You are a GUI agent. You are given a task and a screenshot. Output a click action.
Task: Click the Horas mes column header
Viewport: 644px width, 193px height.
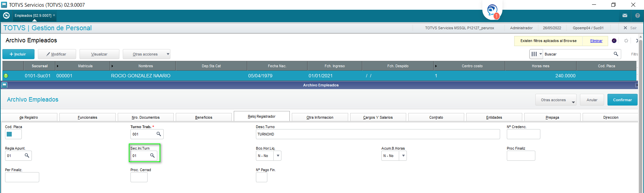[x=540, y=66]
